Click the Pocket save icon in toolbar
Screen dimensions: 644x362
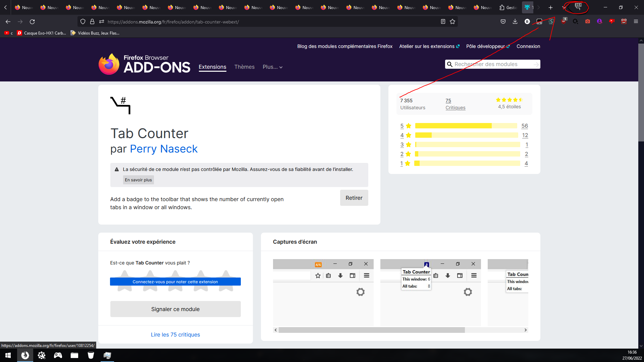(x=503, y=21)
